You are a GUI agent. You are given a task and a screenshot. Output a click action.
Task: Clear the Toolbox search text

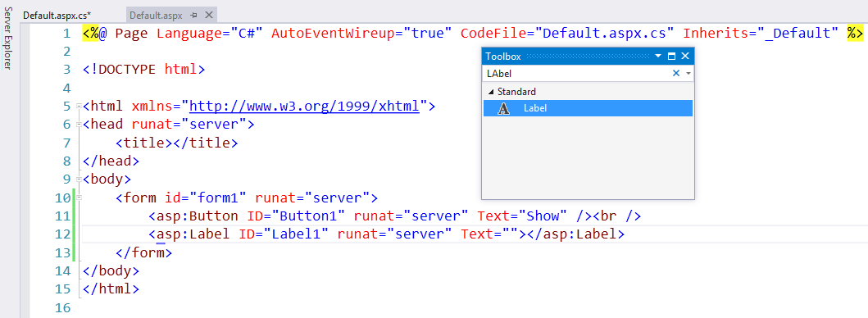coord(675,73)
